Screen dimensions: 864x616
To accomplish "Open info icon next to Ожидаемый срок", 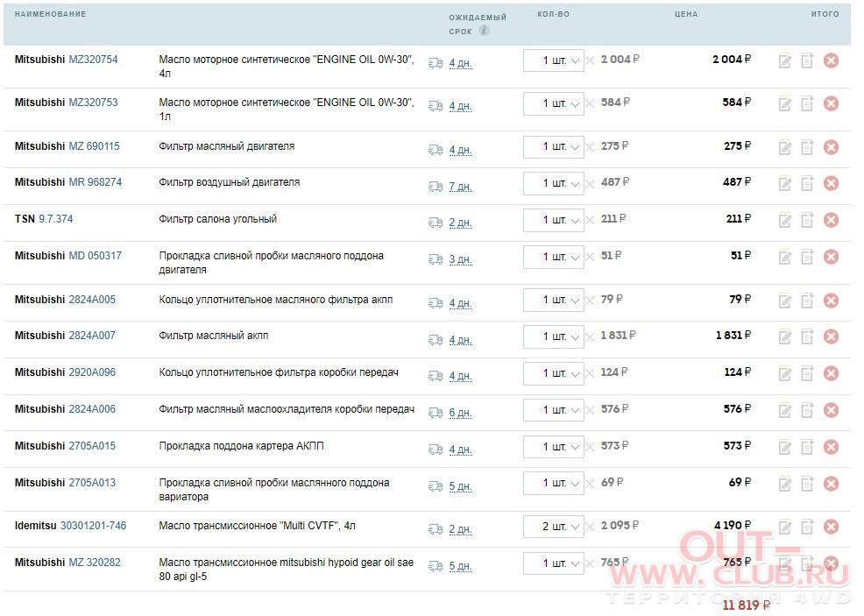I will pyautogui.click(x=484, y=31).
